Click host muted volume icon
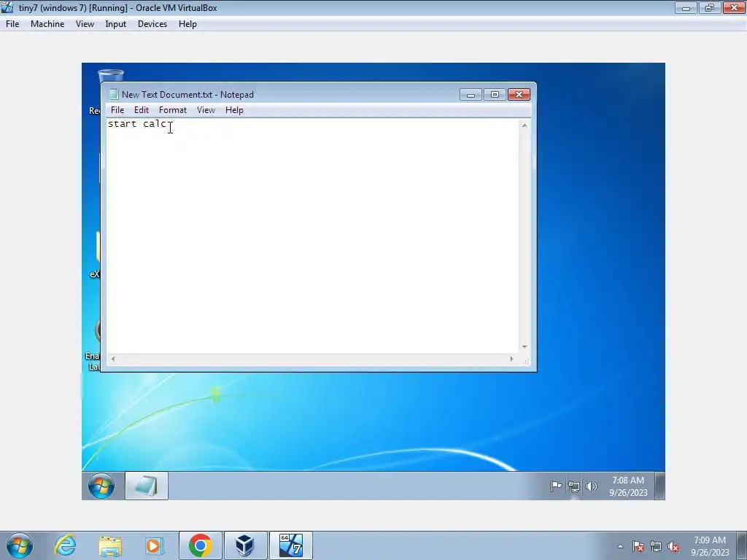Screen dimensions: 747x560 pos(673,547)
